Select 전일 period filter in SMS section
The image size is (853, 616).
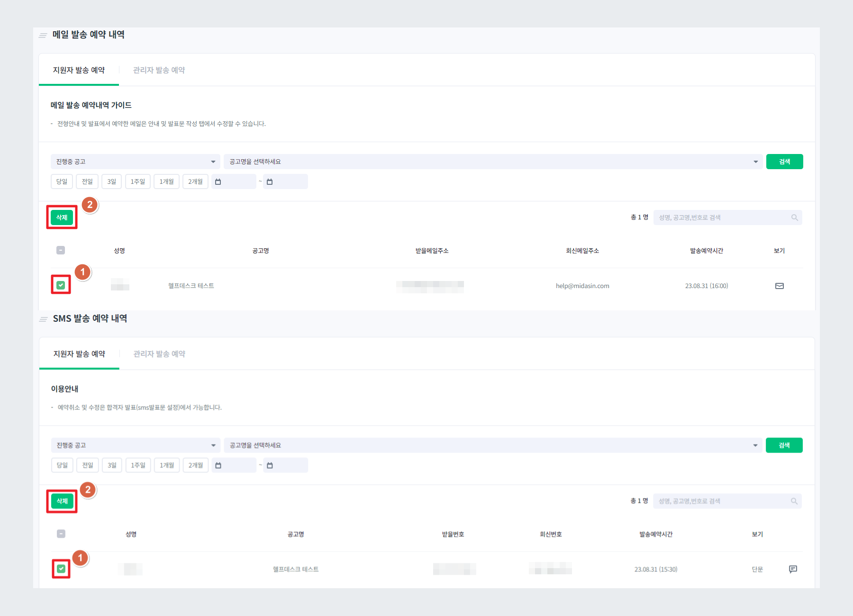(x=88, y=465)
